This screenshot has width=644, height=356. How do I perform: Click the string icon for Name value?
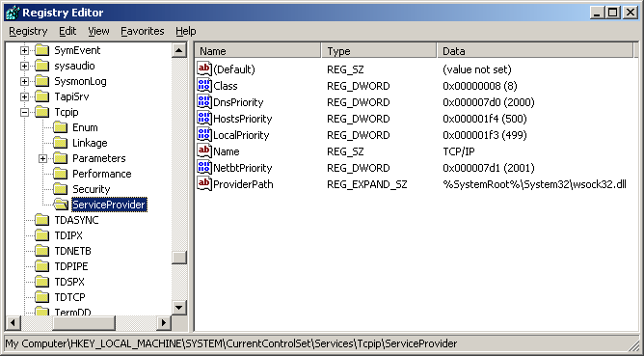click(204, 151)
